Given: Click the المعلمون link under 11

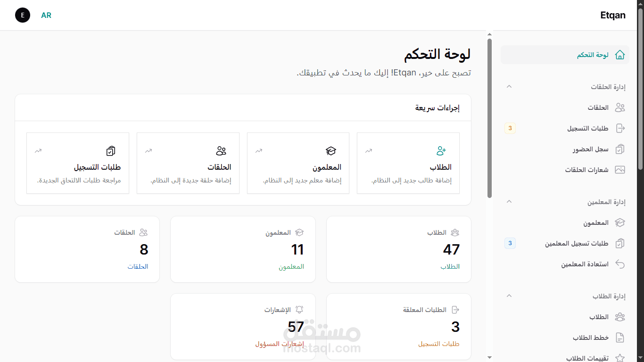Looking at the screenshot, I should (x=291, y=267).
